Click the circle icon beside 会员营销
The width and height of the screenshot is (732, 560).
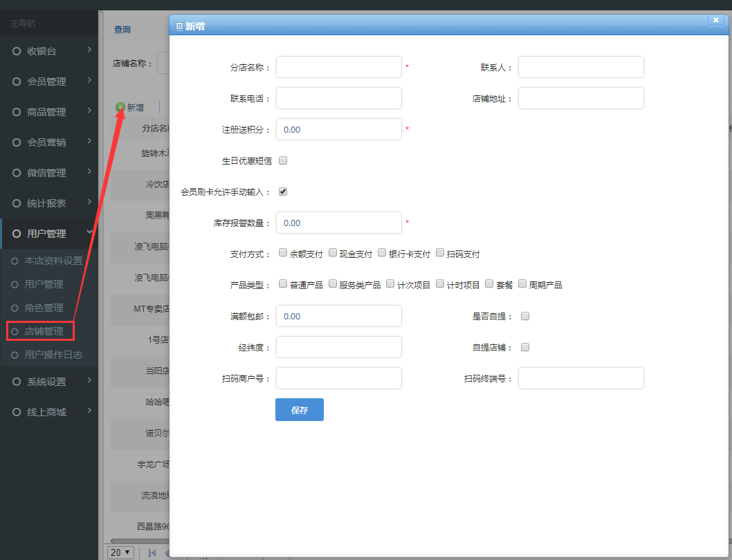tap(17, 142)
